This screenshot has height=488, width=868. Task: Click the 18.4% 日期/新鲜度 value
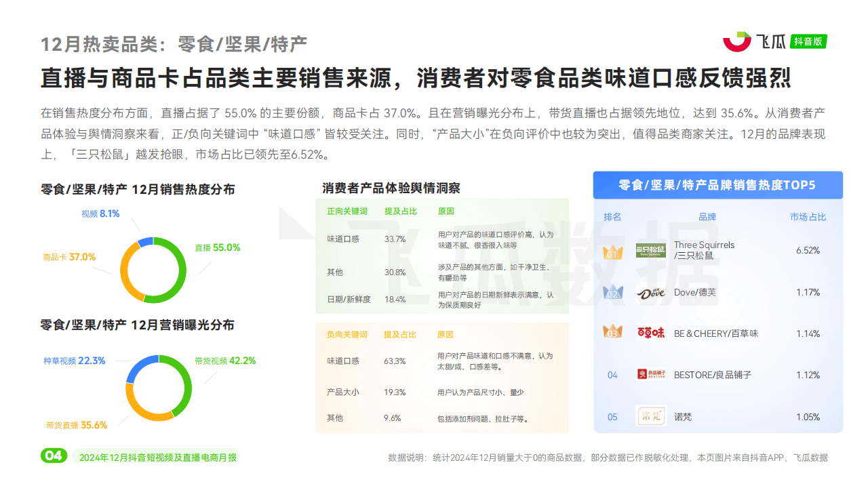[395, 299]
